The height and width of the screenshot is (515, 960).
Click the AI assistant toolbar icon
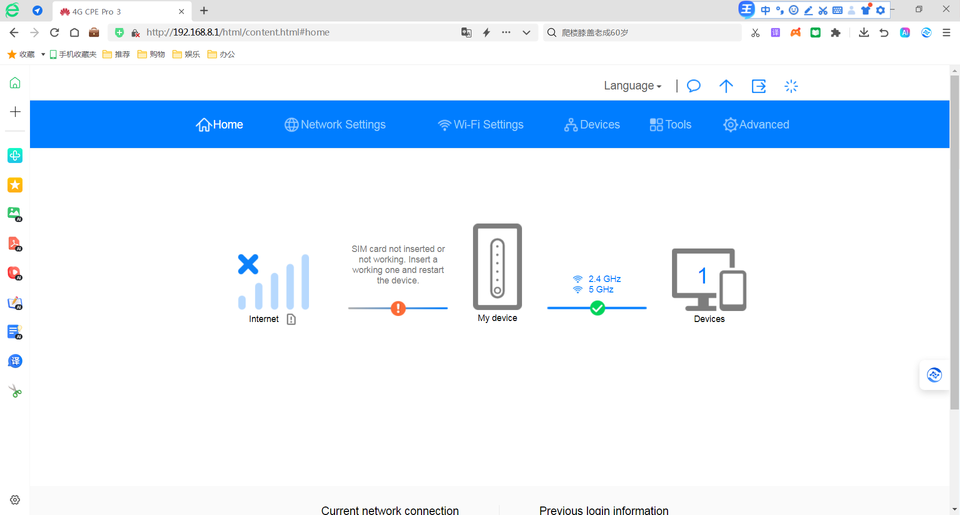(905, 32)
